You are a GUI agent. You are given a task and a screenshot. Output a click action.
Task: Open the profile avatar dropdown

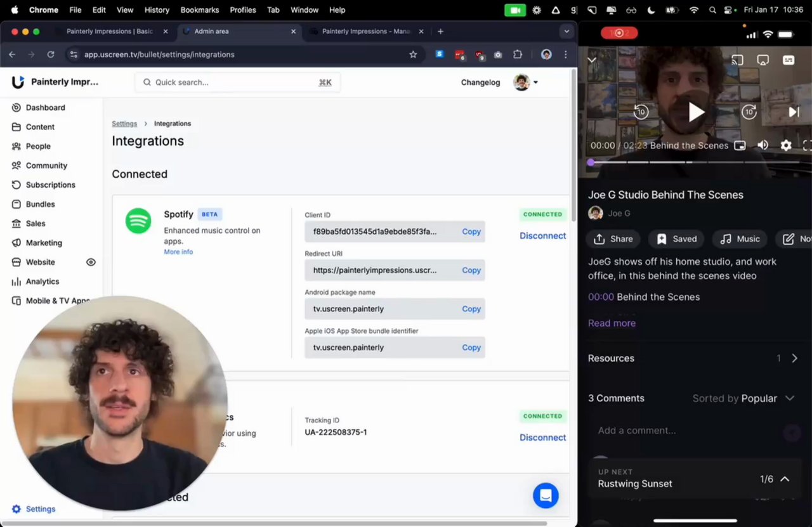525,82
